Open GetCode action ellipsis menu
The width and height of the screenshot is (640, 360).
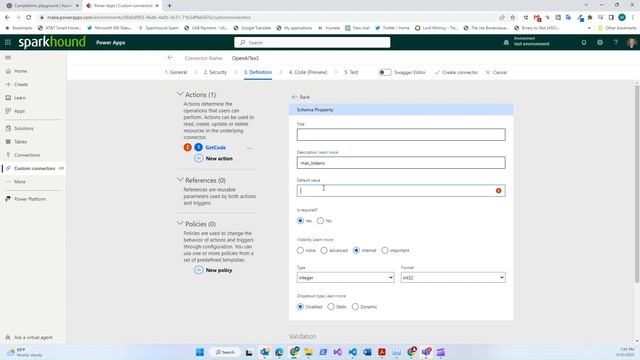tap(249, 148)
